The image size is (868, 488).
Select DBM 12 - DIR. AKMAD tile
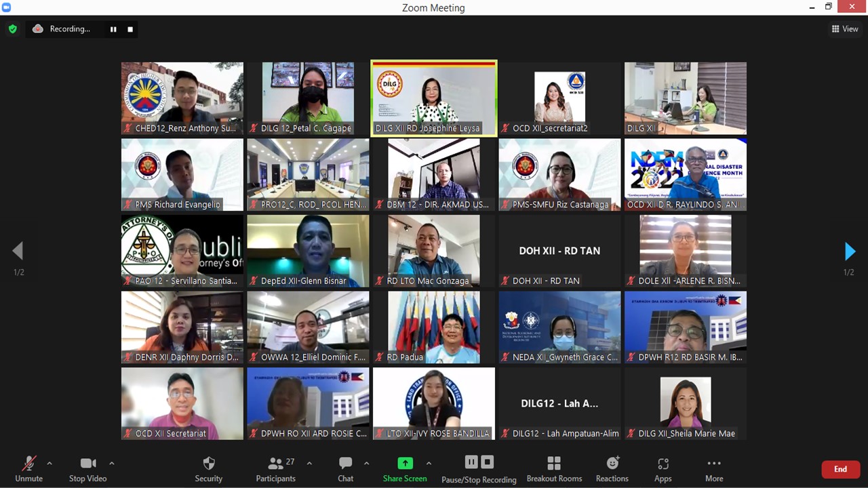[434, 175]
